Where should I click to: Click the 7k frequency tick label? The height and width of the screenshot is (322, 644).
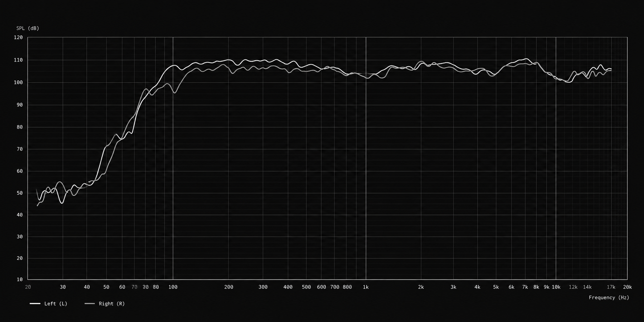coord(525,287)
